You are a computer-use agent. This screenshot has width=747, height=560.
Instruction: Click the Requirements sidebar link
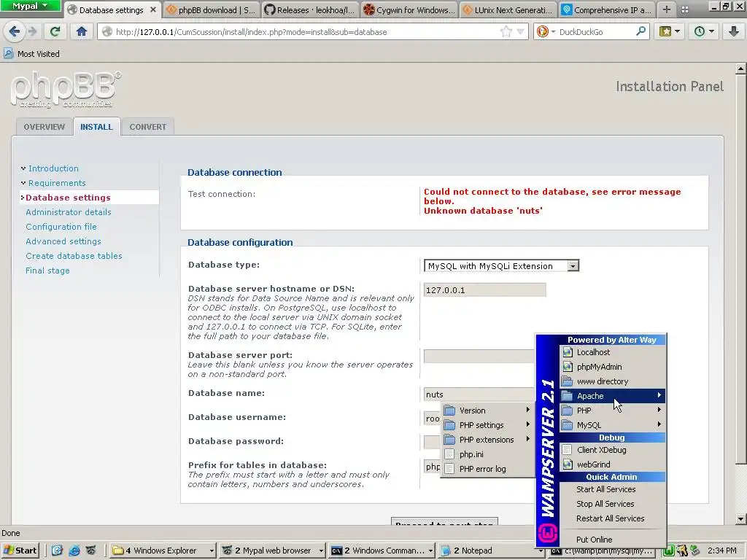click(x=57, y=183)
